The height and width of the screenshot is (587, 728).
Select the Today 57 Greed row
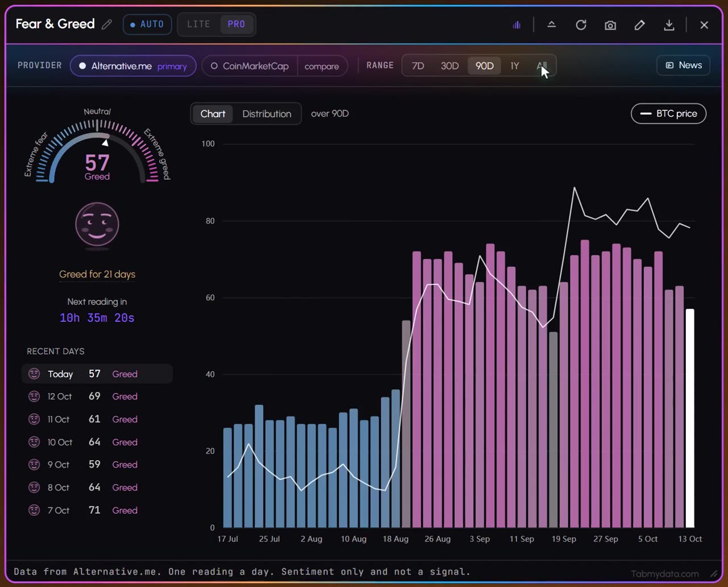pyautogui.click(x=97, y=374)
